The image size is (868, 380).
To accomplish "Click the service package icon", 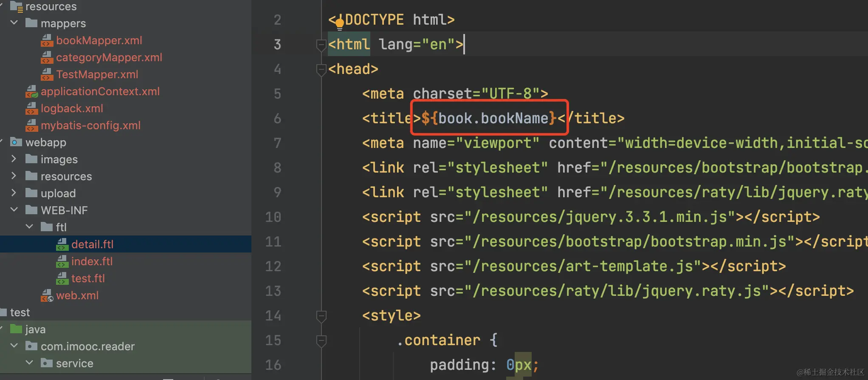I will (47, 363).
